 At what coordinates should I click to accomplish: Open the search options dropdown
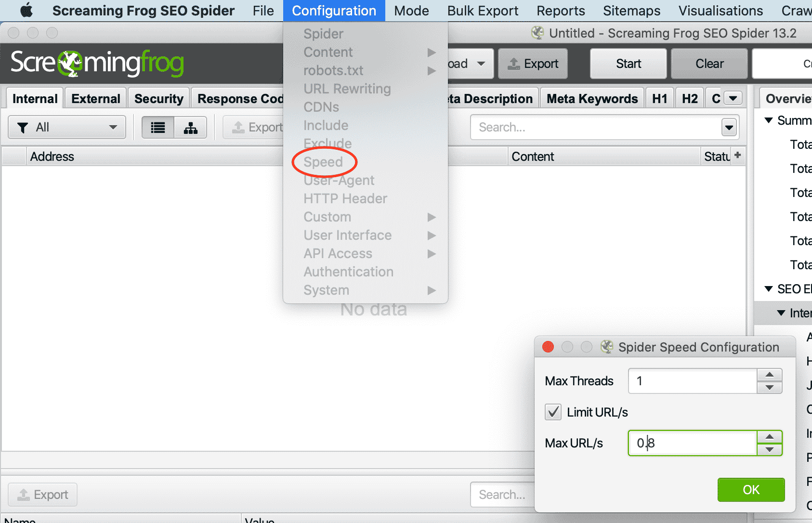point(729,128)
